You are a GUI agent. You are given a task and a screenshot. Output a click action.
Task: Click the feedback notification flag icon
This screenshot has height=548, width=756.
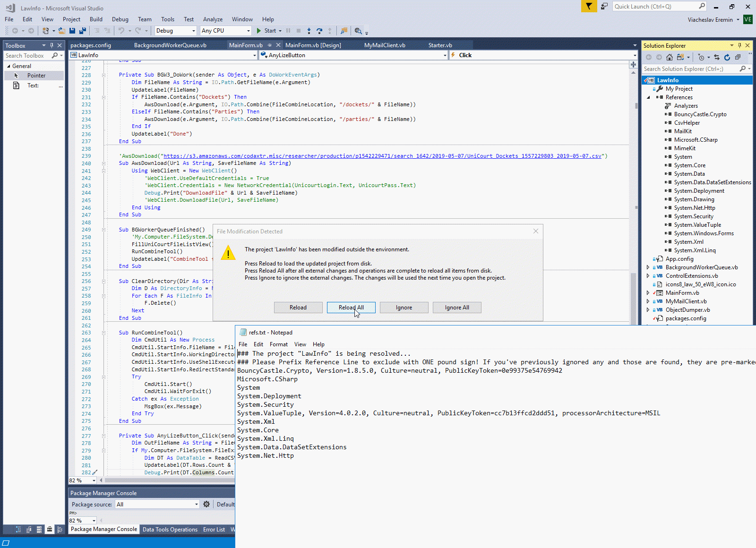pyautogui.click(x=589, y=6)
